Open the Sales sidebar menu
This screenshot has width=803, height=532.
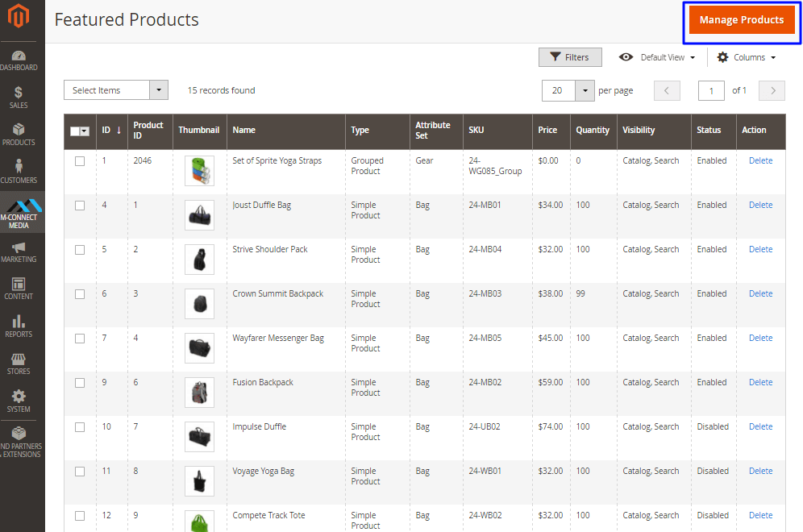click(x=19, y=98)
